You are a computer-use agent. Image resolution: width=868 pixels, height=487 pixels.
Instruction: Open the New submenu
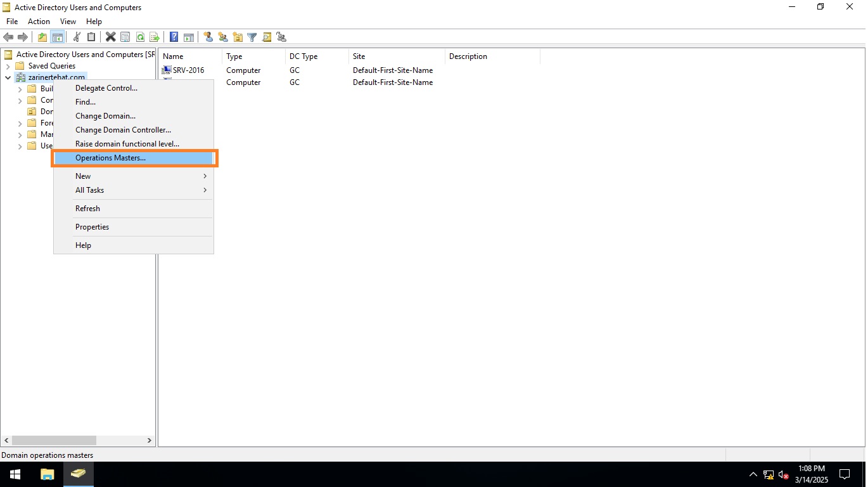134,176
